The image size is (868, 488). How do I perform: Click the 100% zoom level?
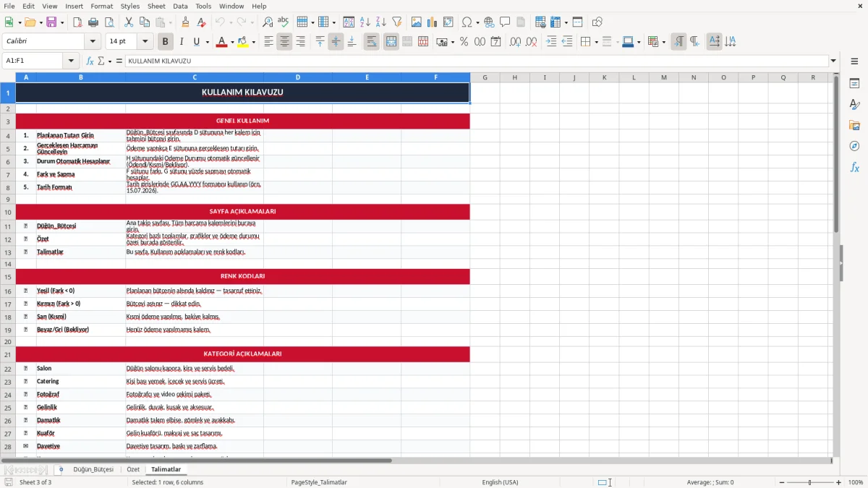pyautogui.click(x=856, y=482)
